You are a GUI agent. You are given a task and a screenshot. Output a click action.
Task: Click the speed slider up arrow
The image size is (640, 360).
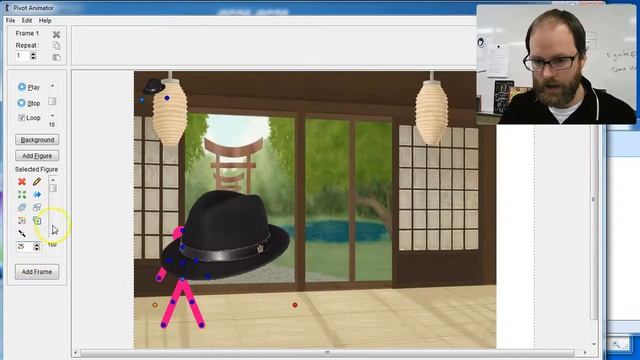click(52, 86)
